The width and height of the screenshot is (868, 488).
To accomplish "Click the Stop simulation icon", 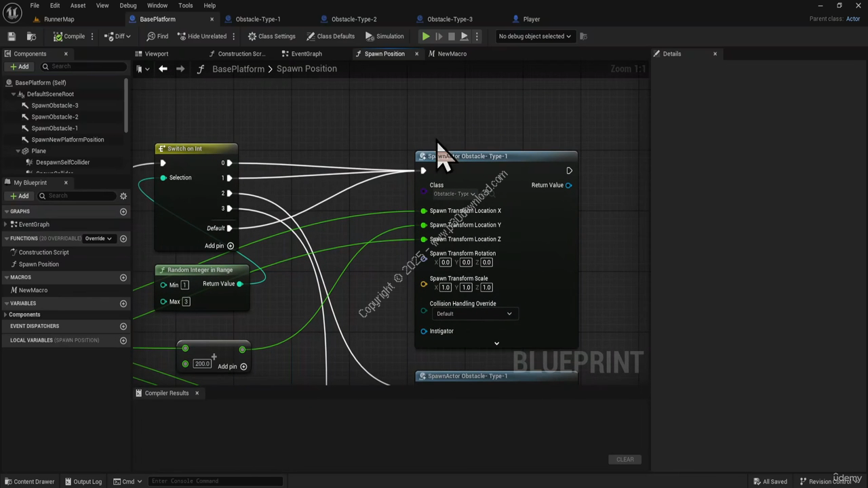I will [451, 36].
